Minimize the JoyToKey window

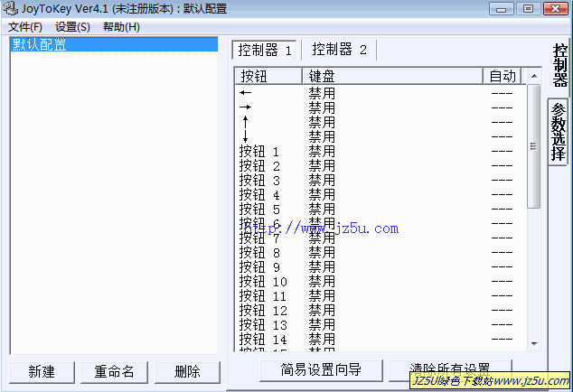(x=502, y=9)
